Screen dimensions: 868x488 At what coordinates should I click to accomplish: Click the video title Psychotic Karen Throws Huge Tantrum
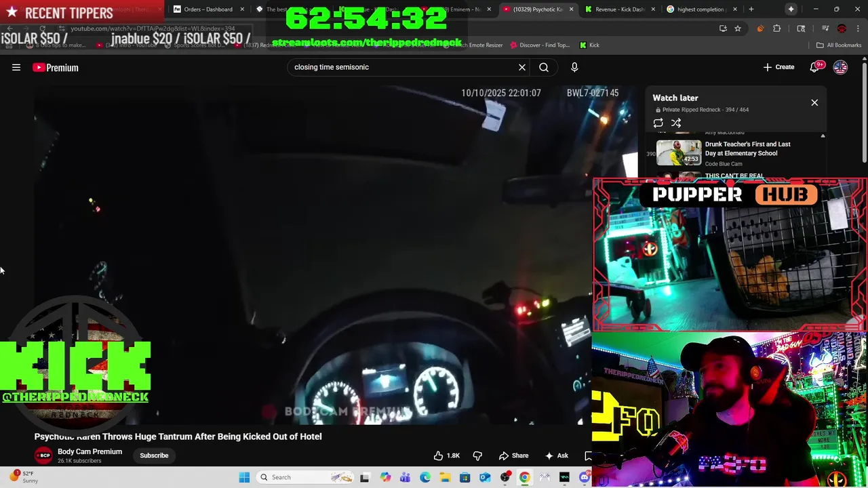click(178, 436)
